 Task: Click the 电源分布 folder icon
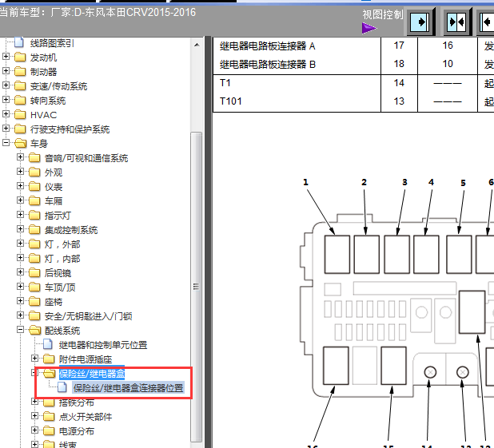tap(49, 430)
